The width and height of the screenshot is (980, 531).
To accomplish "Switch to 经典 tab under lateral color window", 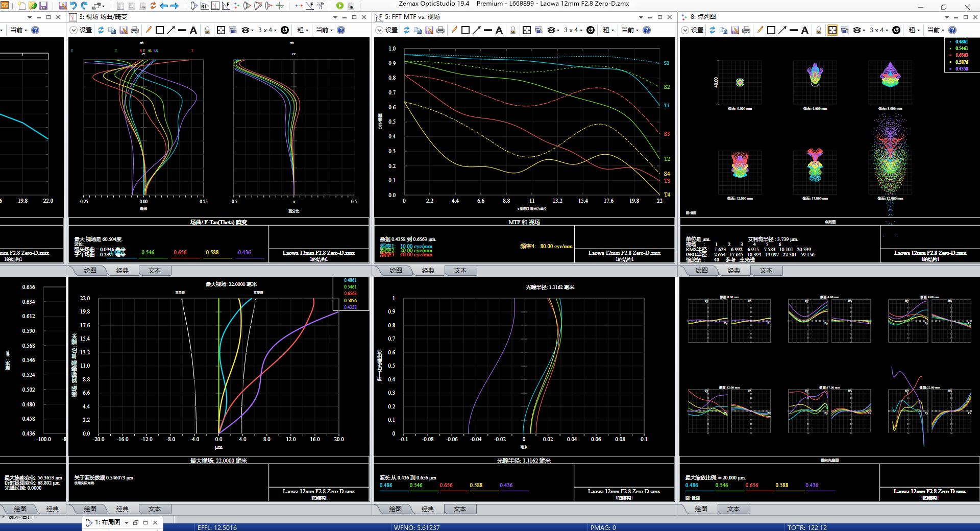I will point(122,509).
